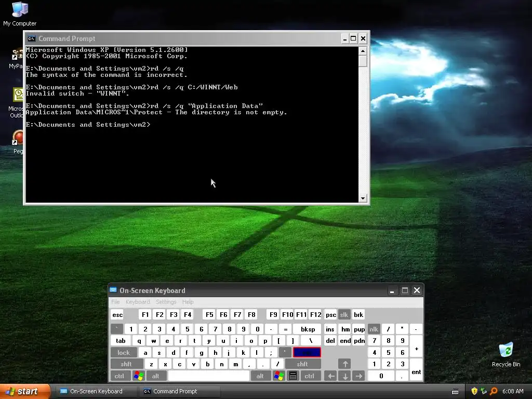Open the Keyboard menu

point(138,302)
